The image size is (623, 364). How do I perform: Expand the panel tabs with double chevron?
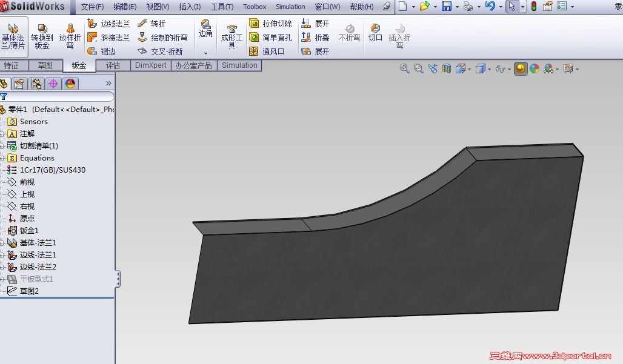108,84
